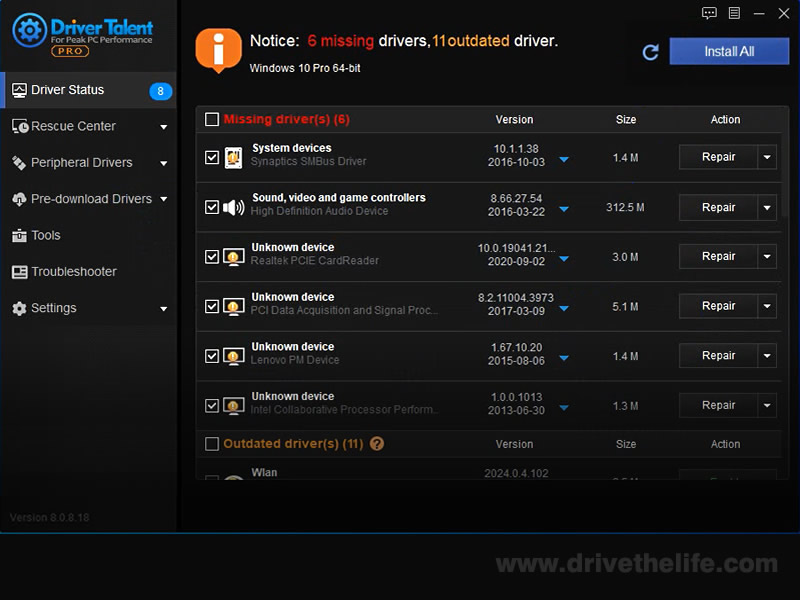Repair the Lenovo PM Device
Image resolution: width=800 pixels, height=600 pixels.
coord(718,356)
